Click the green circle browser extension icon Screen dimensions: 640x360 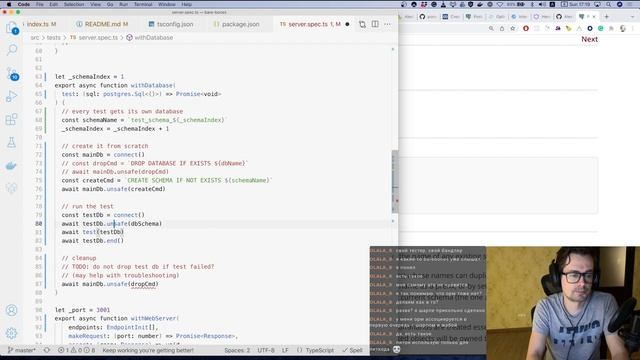click(600, 29)
